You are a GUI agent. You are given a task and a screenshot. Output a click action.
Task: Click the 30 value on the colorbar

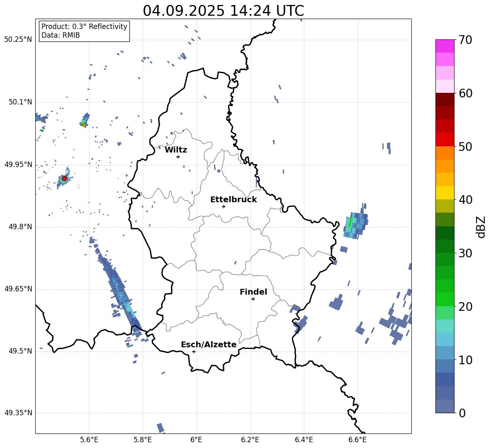tap(465, 253)
